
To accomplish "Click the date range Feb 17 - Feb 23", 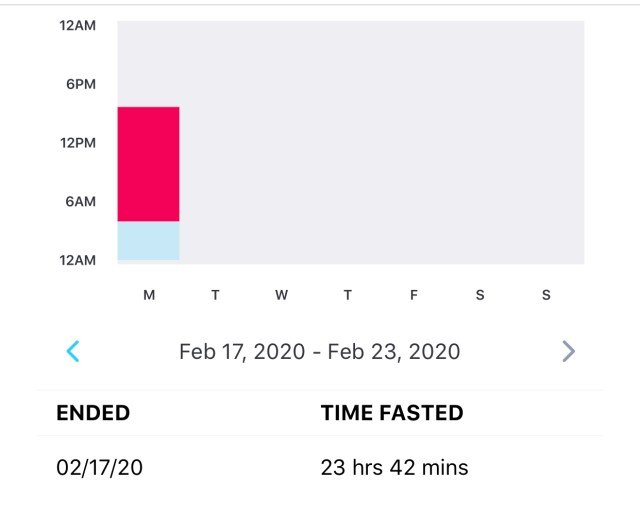I will [320, 351].
